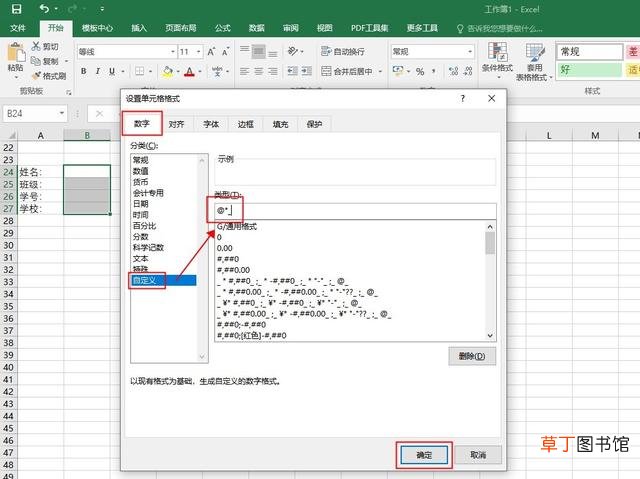This screenshot has width=640, height=479.
Task: Cut the selection with the scissors icon
Action: (36, 46)
